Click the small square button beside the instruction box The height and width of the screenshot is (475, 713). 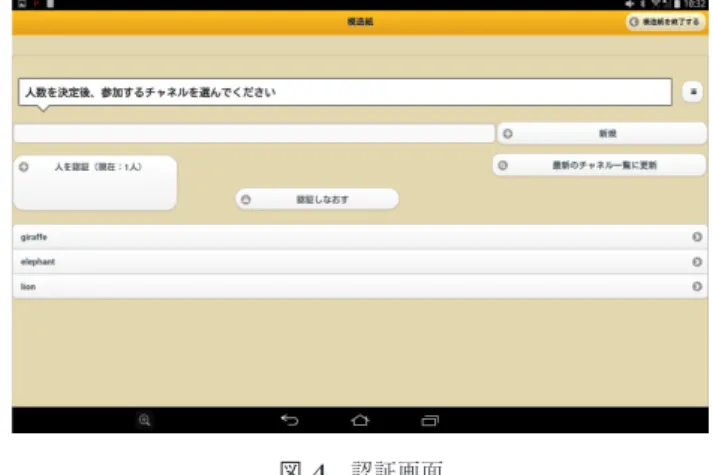pyautogui.click(x=693, y=92)
